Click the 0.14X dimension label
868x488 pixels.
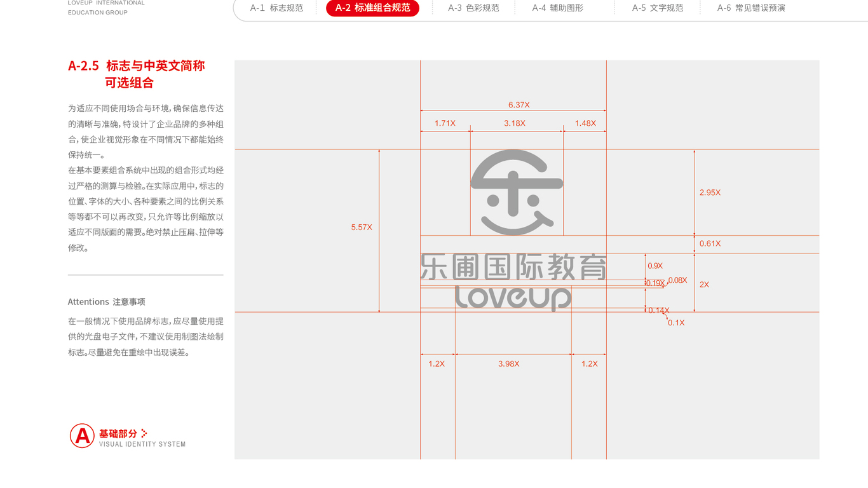[658, 311]
